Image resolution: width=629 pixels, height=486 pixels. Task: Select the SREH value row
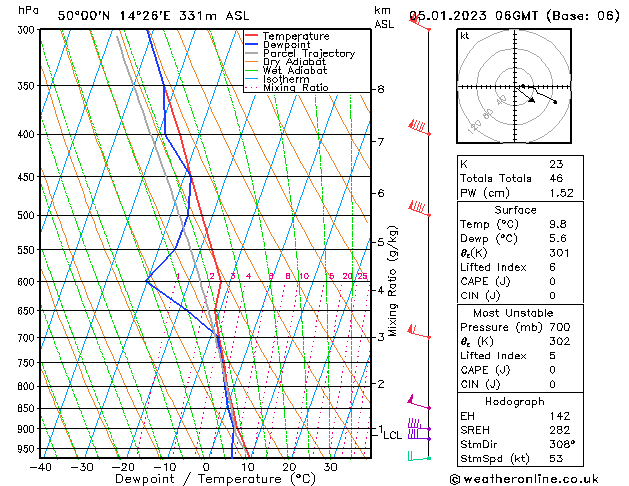[520, 430]
